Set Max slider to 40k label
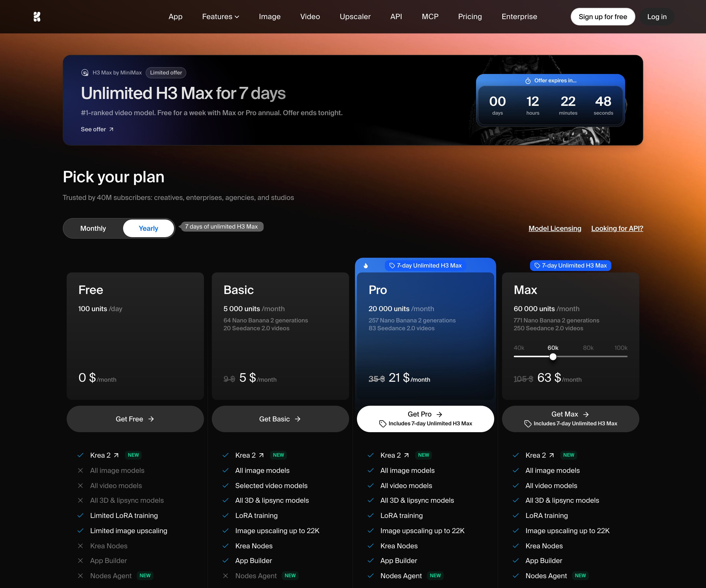Viewport: 706px width, 588px height. tap(519, 348)
